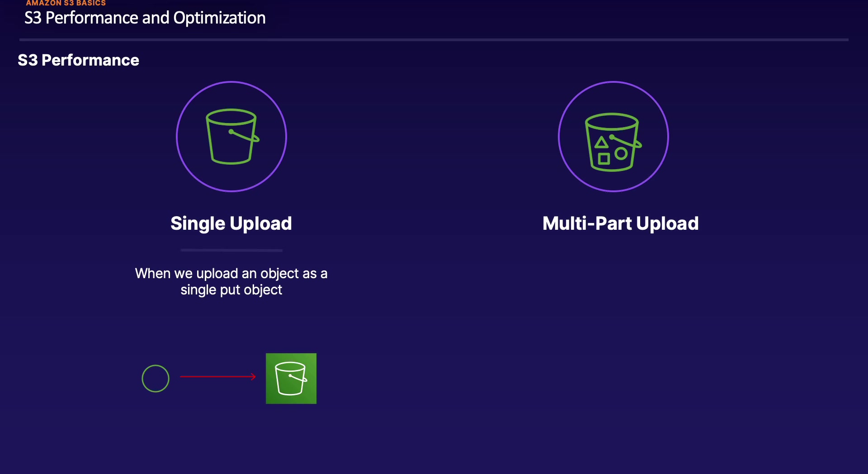Click the green circle object icon

click(156, 379)
